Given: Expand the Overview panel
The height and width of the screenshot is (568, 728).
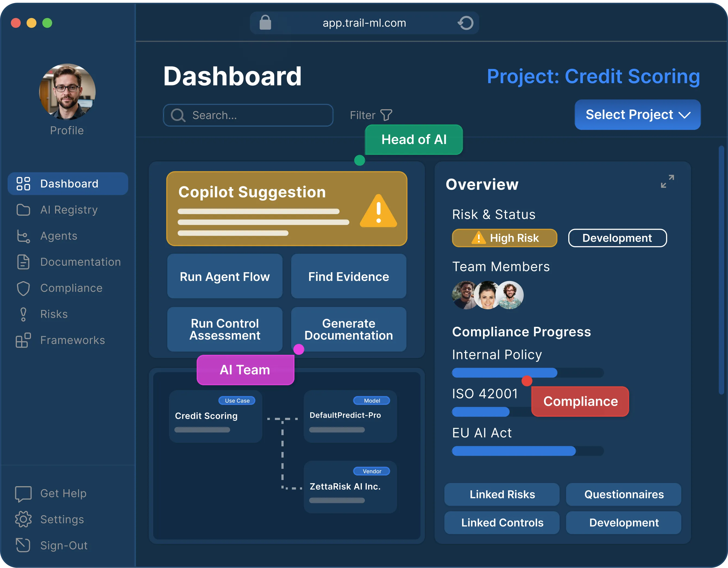Looking at the screenshot, I should [667, 181].
